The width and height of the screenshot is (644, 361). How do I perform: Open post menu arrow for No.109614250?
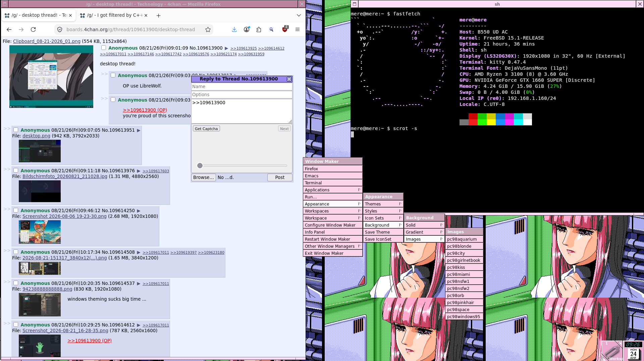[x=139, y=211]
